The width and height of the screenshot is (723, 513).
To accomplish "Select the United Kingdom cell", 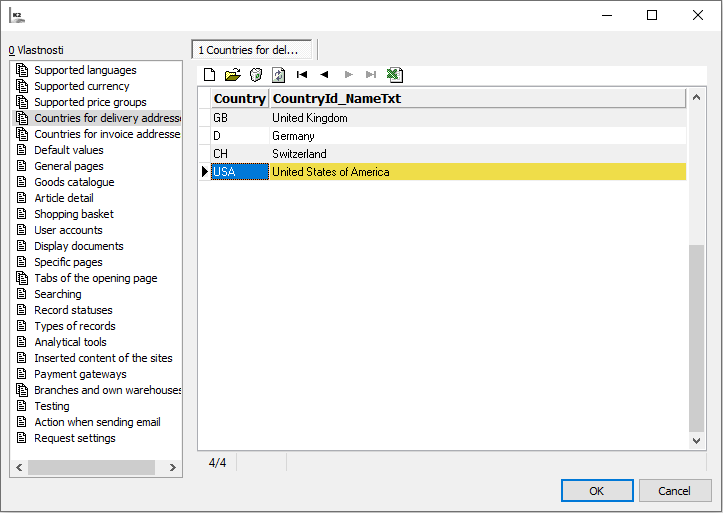I will coord(478,118).
